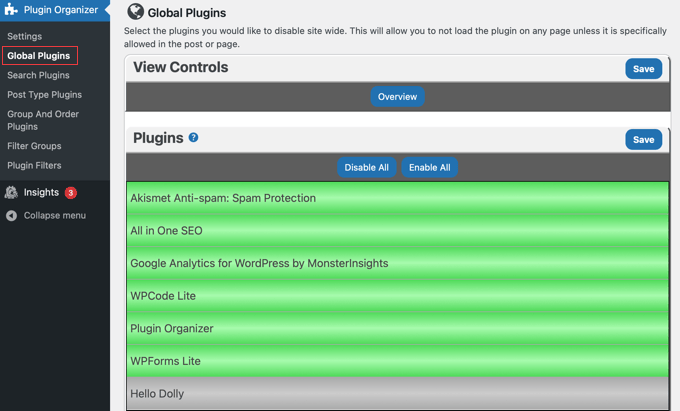The width and height of the screenshot is (680, 411).
Task: Click the Global Plugins globe icon
Action: point(135,12)
